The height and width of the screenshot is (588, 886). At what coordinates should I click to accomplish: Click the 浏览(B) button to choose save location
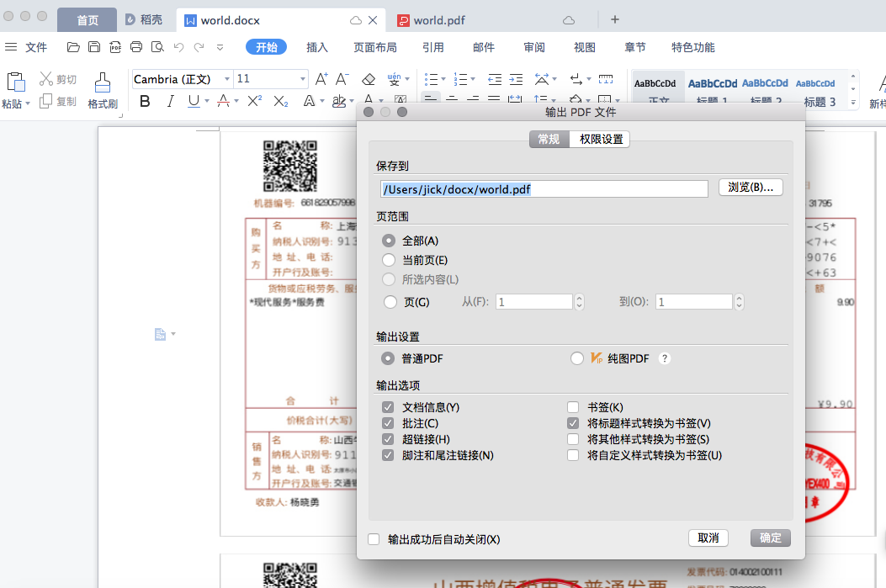coord(750,188)
